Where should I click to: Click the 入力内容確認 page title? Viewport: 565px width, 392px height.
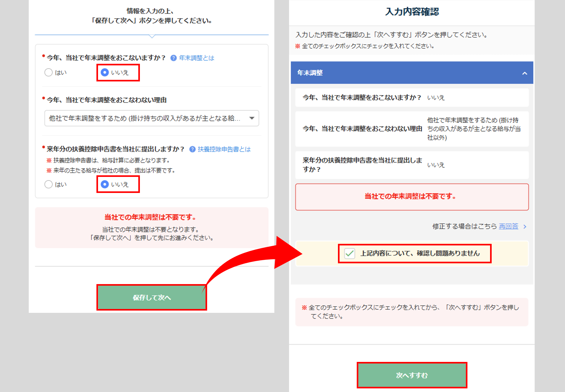coord(412,12)
